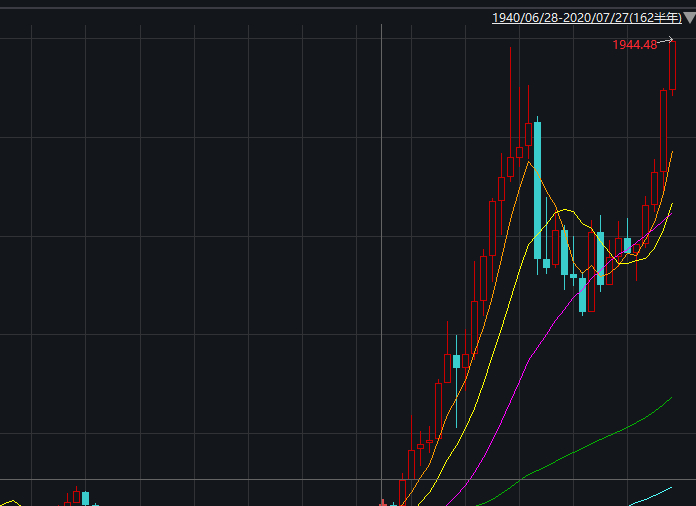Select the latest red candlestick near 1944.48
The width and height of the screenshot is (696, 506).
(672, 66)
